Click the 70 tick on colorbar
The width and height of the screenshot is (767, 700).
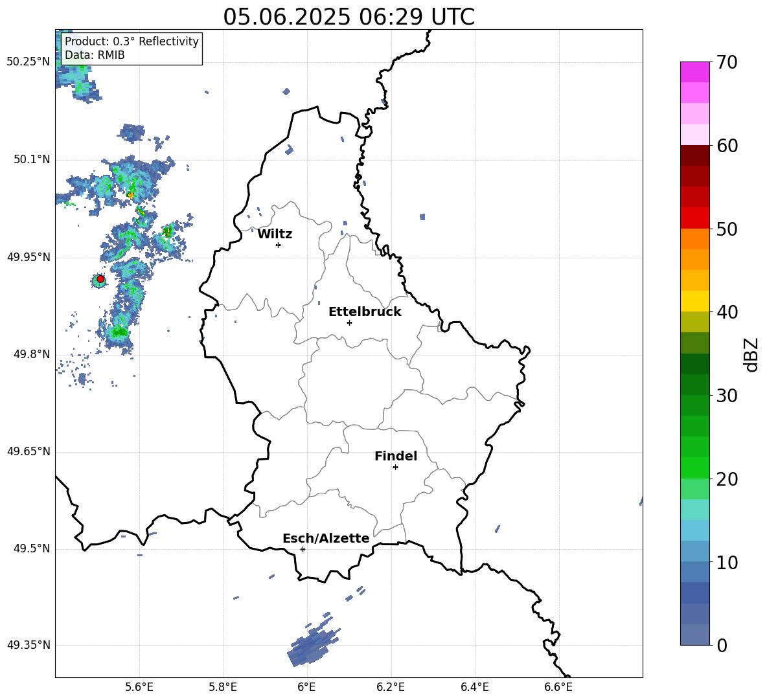[x=726, y=62]
